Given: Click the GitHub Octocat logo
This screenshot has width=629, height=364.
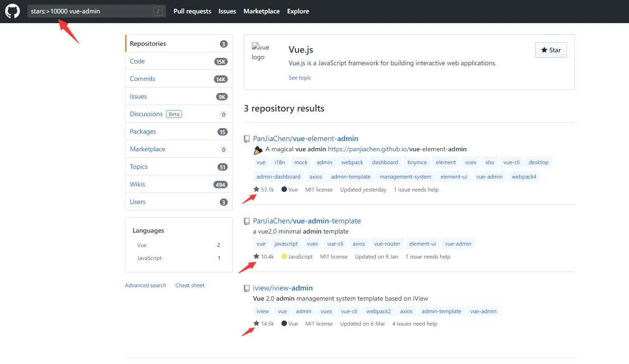Looking at the screenshot, I should (12, 11).
